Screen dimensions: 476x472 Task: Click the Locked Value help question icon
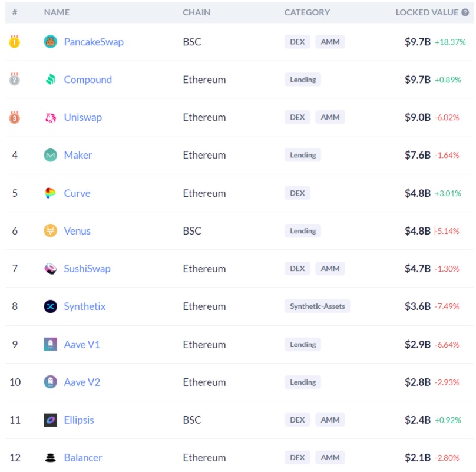pyautogui.click(x=465, y=12)
